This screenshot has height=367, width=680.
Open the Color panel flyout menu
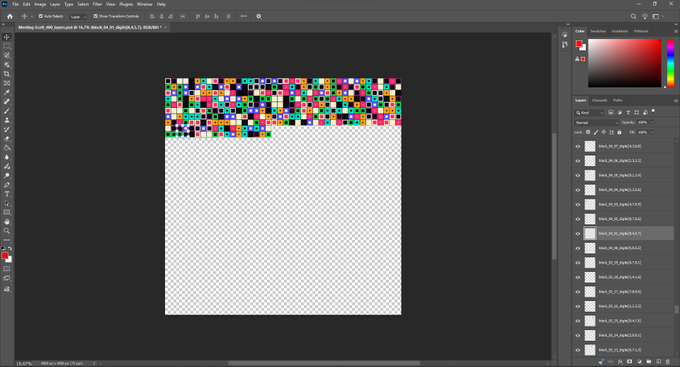click(676, 31)
